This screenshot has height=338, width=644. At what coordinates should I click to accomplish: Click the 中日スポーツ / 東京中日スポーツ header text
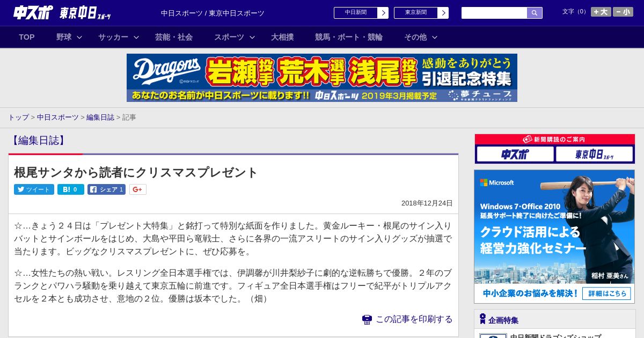click(x=213, y=13)
